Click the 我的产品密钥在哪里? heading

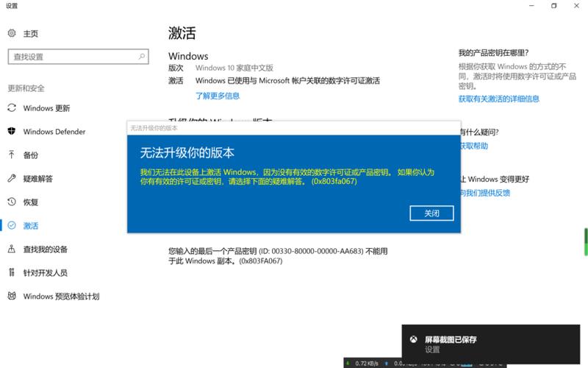point(493,53)
